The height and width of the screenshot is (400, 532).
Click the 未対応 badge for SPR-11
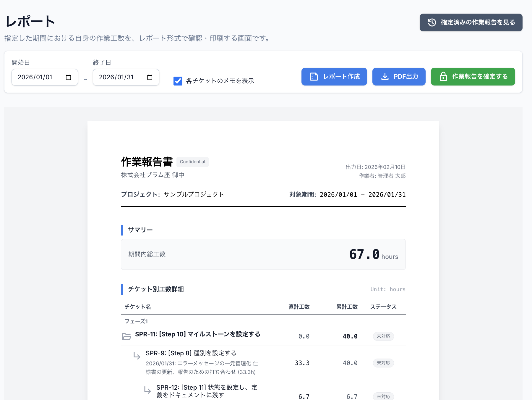[383, 336]
